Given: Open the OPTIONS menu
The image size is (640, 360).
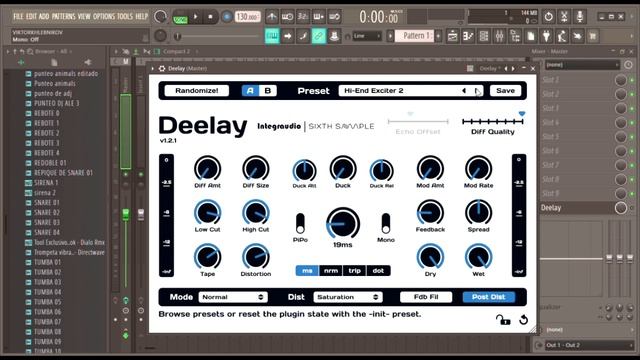Looking at the screenshot, I should coord(104,16).
